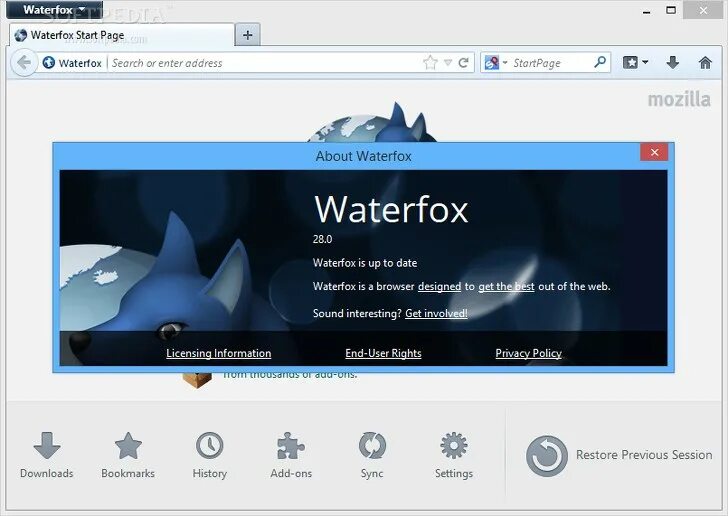Open a new tab with the plus button
Viewport: 728px width, 516px height.
[248, 35]
